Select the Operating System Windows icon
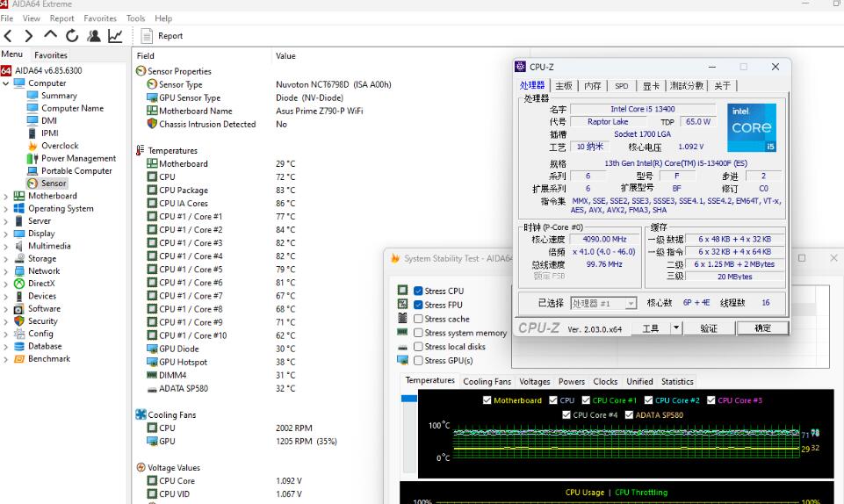The width and height of the screenshot is (844, 504). (x=19, y=208)
